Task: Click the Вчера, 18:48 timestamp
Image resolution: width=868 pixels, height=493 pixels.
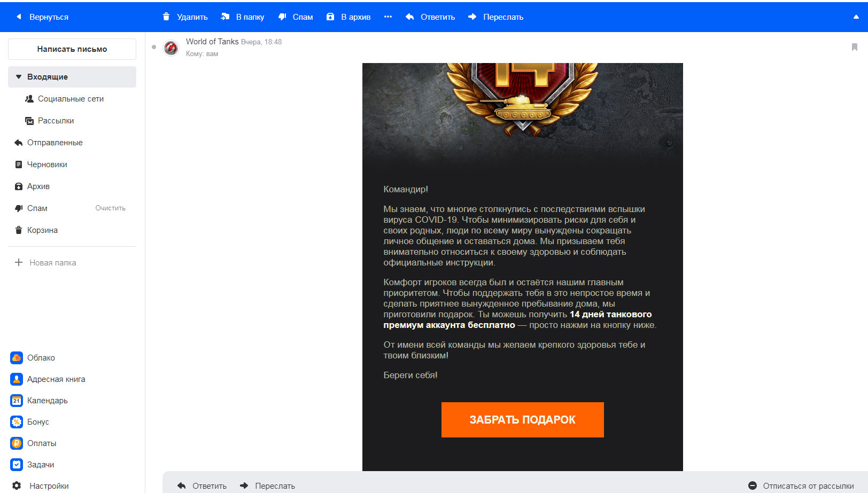Action: 261,42
